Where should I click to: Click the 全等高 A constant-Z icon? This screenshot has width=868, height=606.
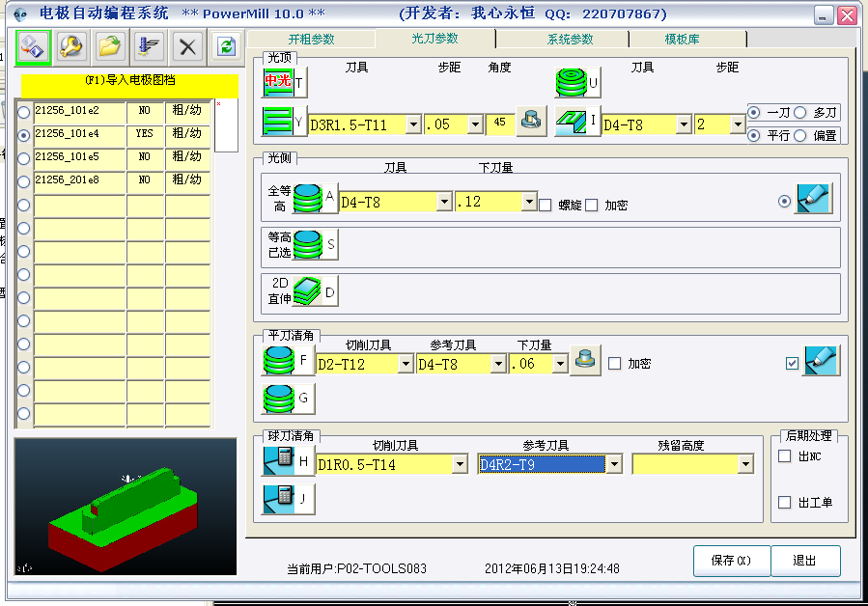click(315, 198)
